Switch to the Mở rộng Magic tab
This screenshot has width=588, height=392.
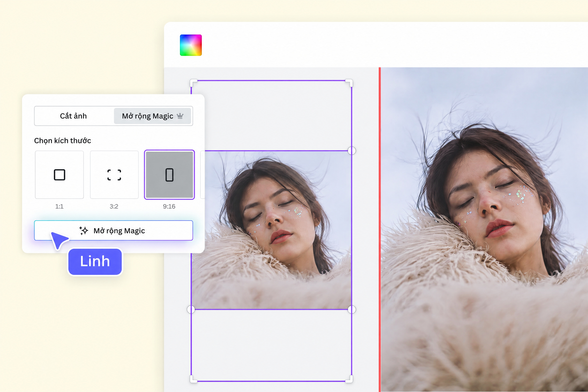(152, 116)
